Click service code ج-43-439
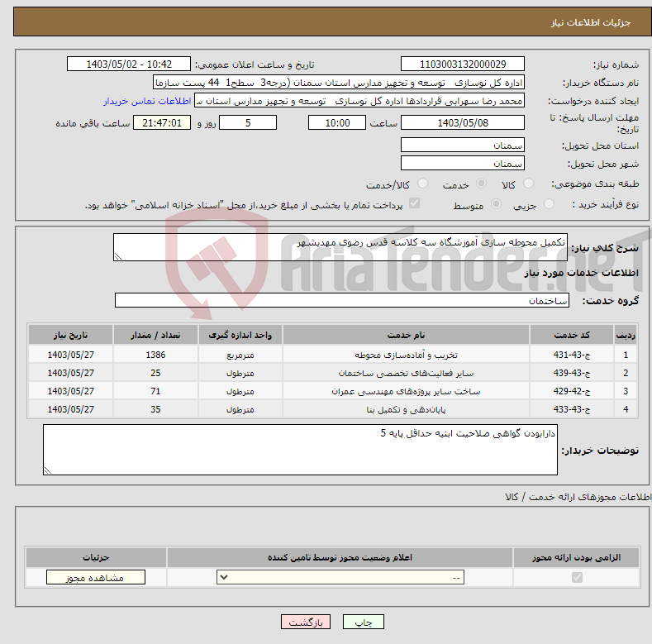This screenshot has height=644, width=652. (x=571, y=373)
